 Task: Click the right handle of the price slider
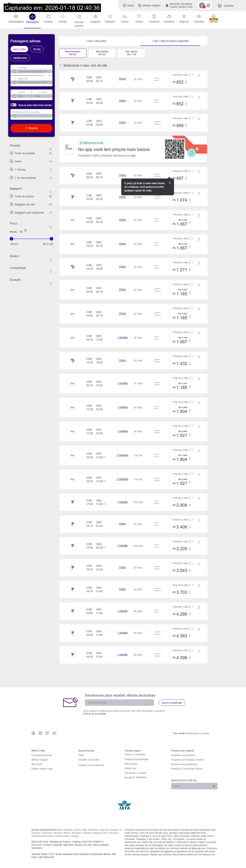pos(51,239)
